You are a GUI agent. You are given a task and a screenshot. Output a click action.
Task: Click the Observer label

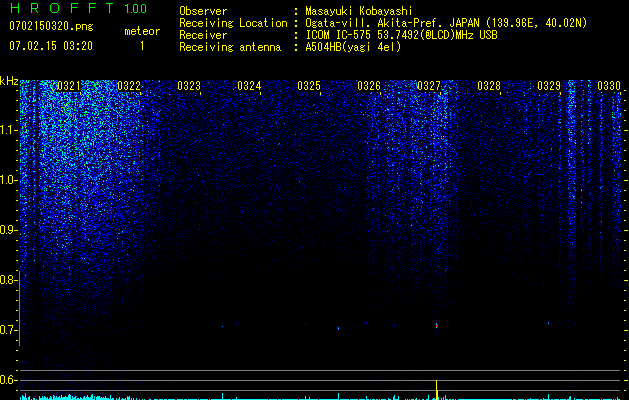click(203, 11)
